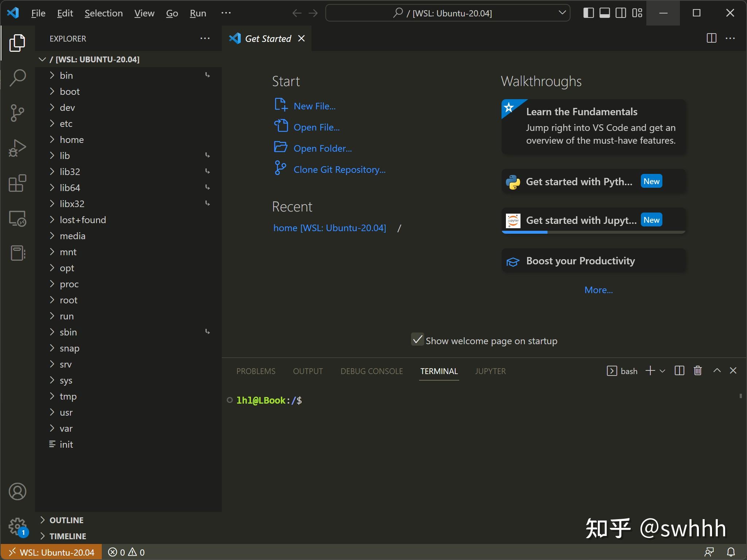The image size is (747, 560).
Task: Open the terminal launch profile dropdown
Action: tap(662, 371)
